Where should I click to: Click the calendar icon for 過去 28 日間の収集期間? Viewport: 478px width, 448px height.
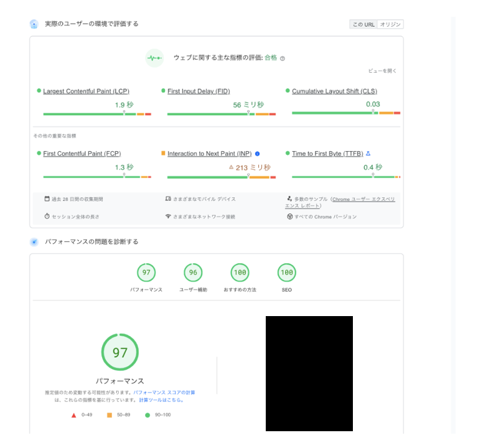click(47, 198)
